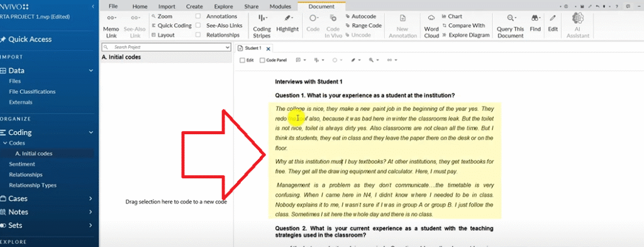Expand the Sets section
644x247 pixels.
(91, 226)
